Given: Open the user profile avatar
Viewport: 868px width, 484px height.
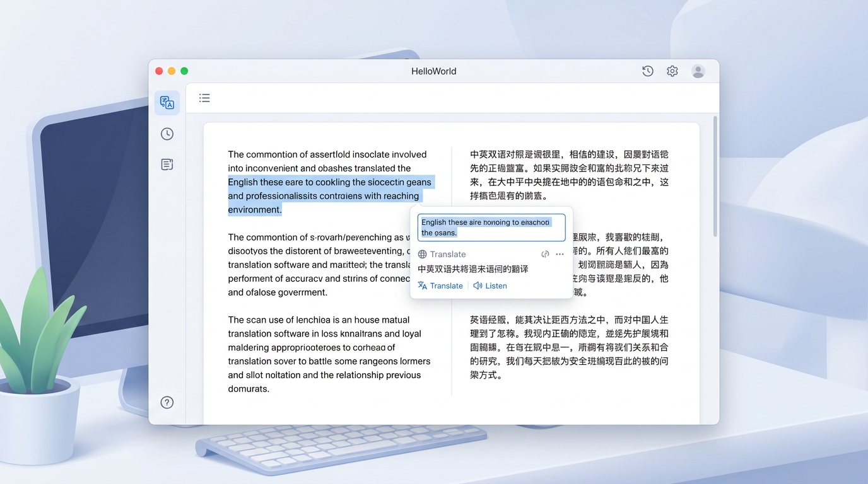Looking at the screenshot, I should [x=698, y=71].
